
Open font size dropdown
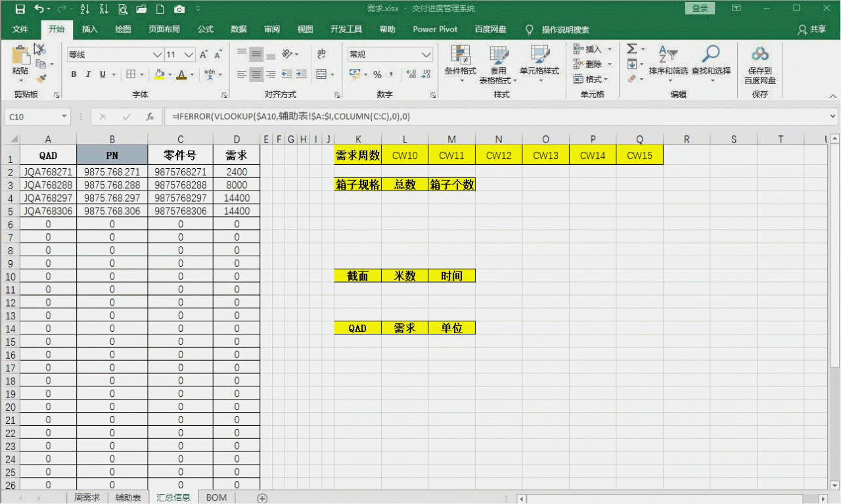[x=189, y=55]
